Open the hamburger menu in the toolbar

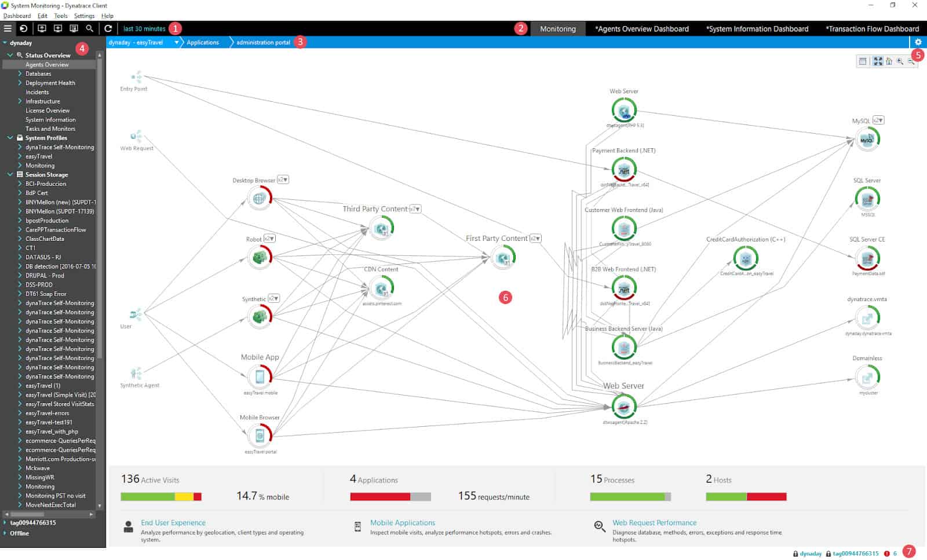pyautogui.click(x=8, y=28)
